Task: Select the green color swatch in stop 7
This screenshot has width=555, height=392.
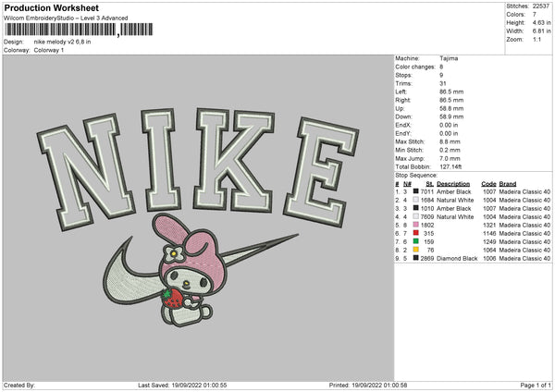Action: point(416,241)
